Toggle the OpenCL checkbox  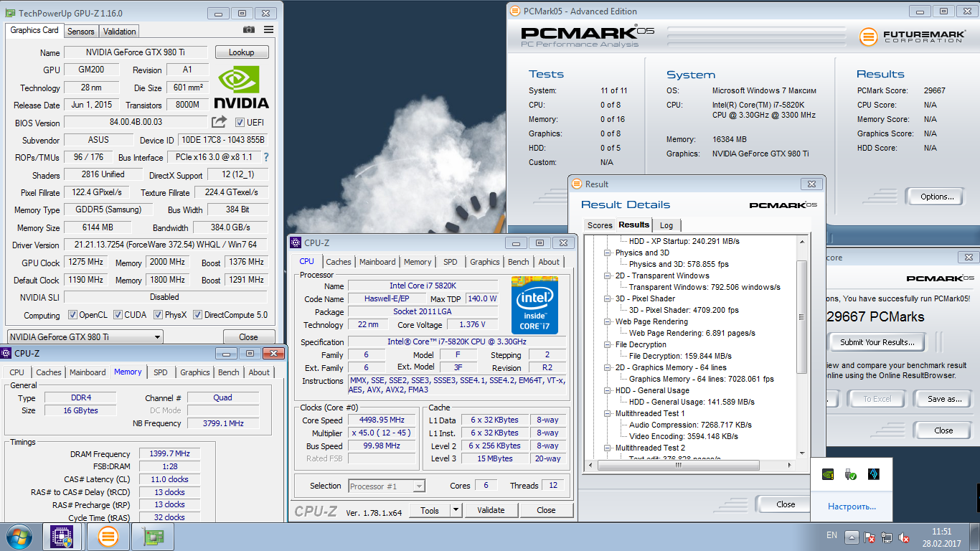pos(72,315)
